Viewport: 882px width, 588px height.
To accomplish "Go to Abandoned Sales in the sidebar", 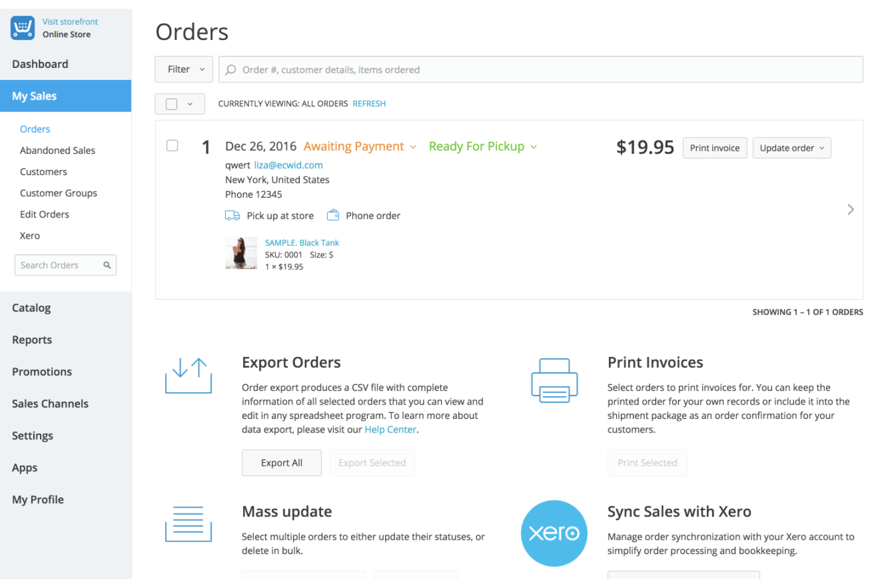I will [x=57, y=150].
